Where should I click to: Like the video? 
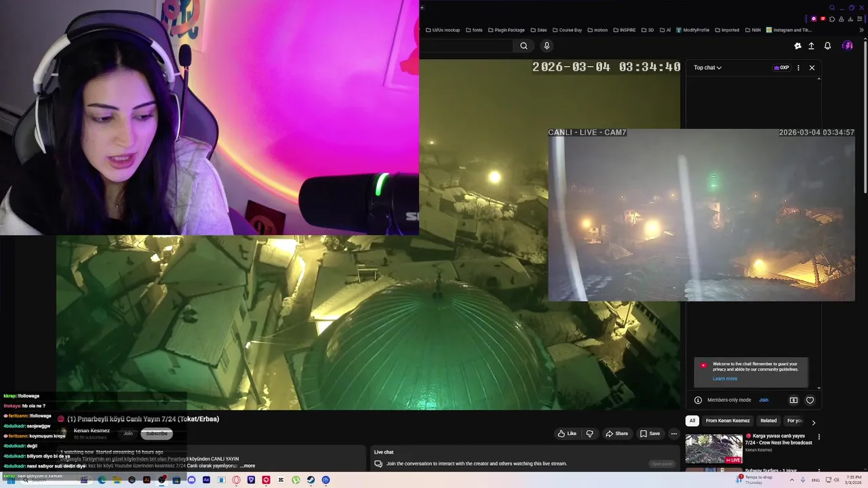(x=567, y=434)
